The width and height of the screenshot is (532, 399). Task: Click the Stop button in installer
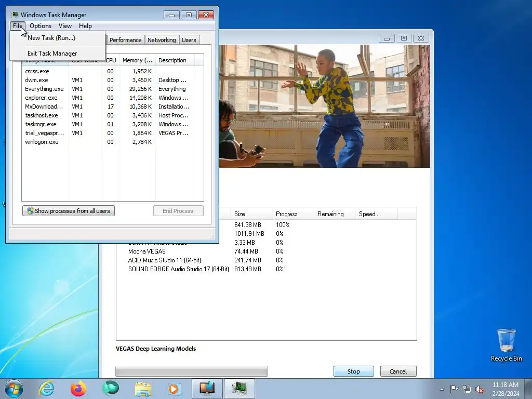pos(353,371)
